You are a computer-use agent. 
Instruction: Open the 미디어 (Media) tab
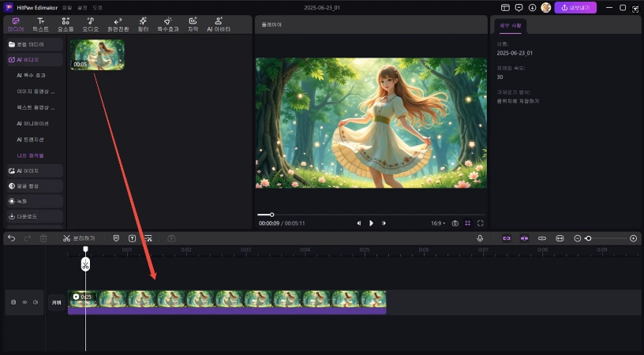[16, 24]
